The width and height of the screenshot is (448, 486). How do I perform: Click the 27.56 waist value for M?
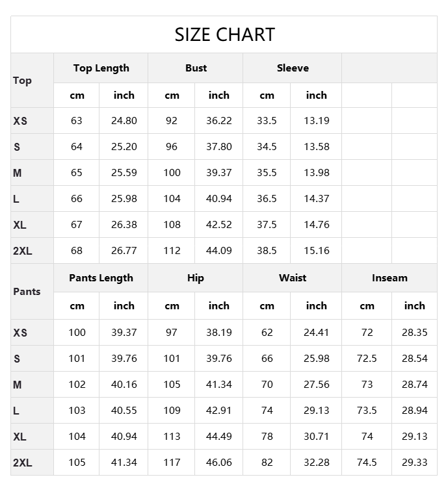pos(317,385)
